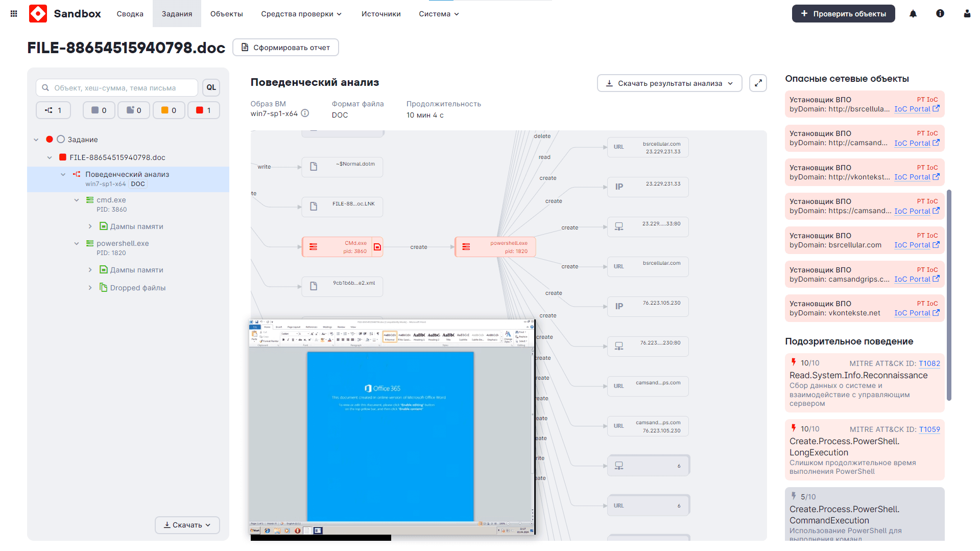
Task: Open the info circle icon in header
Action: pyautogui.click(x=940, y=14)
